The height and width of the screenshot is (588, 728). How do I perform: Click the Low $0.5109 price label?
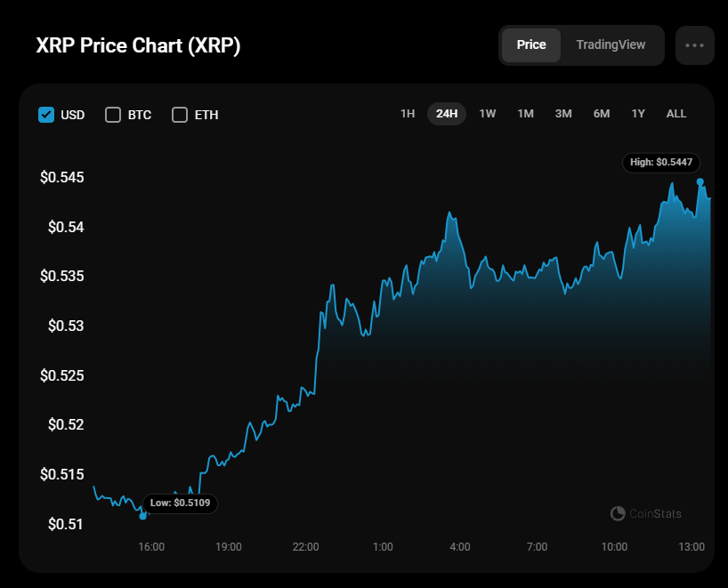click(180, 503)
